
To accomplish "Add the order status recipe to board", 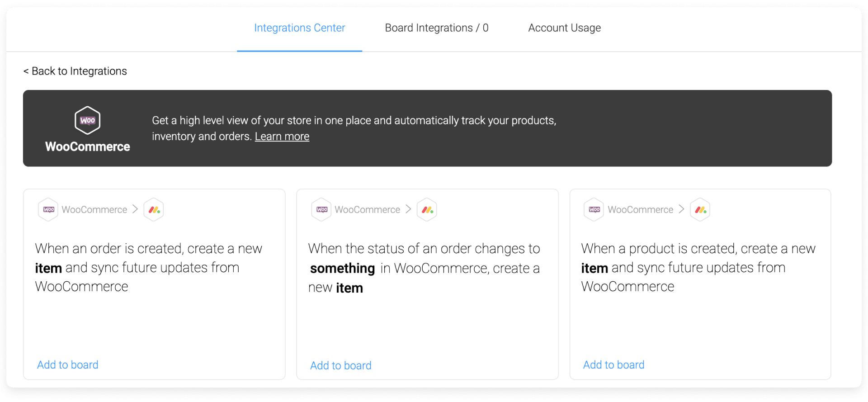I will point(341,365).
